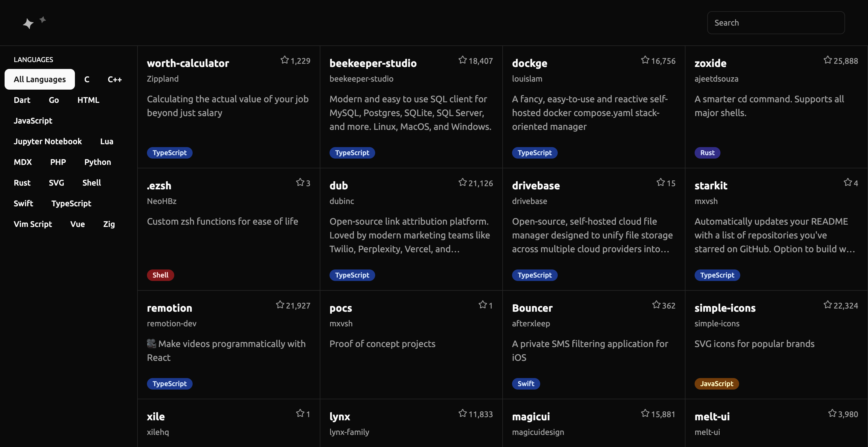Click the star icon on drivebase card
The width and height of the screenshot is (868, 447).
(661, 182)
